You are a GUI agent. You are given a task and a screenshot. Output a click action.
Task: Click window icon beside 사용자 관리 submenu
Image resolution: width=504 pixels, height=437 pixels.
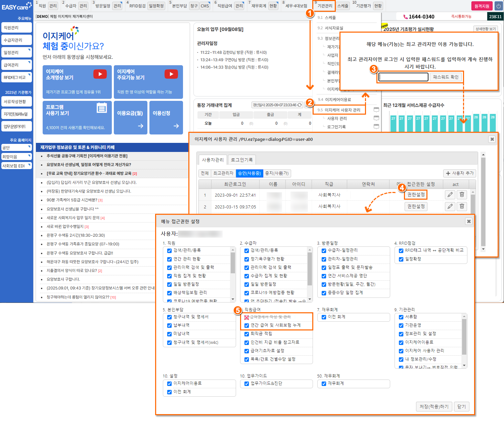click(x=376, y=118)
